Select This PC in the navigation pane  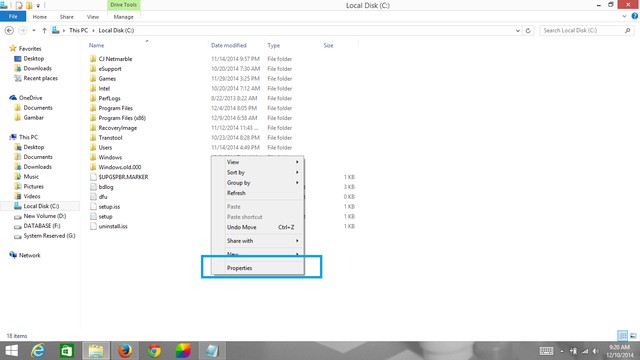pos(28,137)
